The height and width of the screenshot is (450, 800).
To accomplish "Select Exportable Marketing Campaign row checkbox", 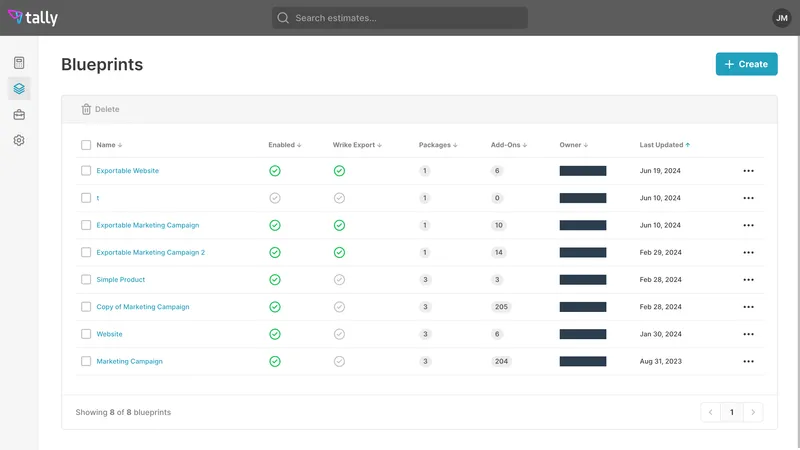I will click(86, 225).
